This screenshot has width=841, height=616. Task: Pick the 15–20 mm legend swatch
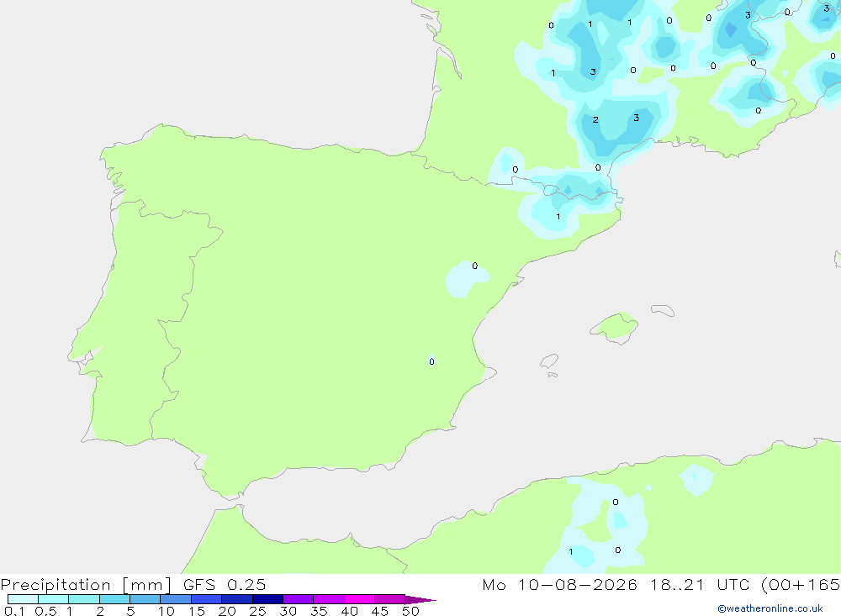click(207, 599)
